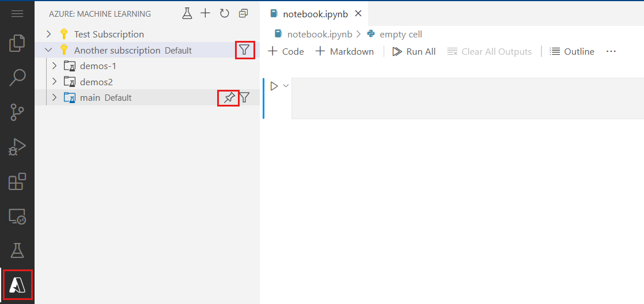The width and height of the screenshot is (644, 304).
Task: Add a new Markdown cell
Action: pos(344,52)
